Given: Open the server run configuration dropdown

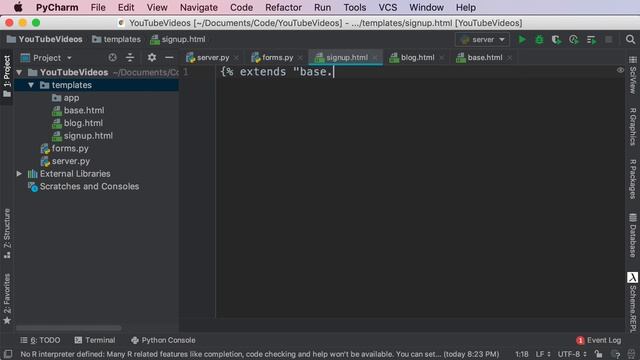Looking at the screenshot, I should point(482,40).
